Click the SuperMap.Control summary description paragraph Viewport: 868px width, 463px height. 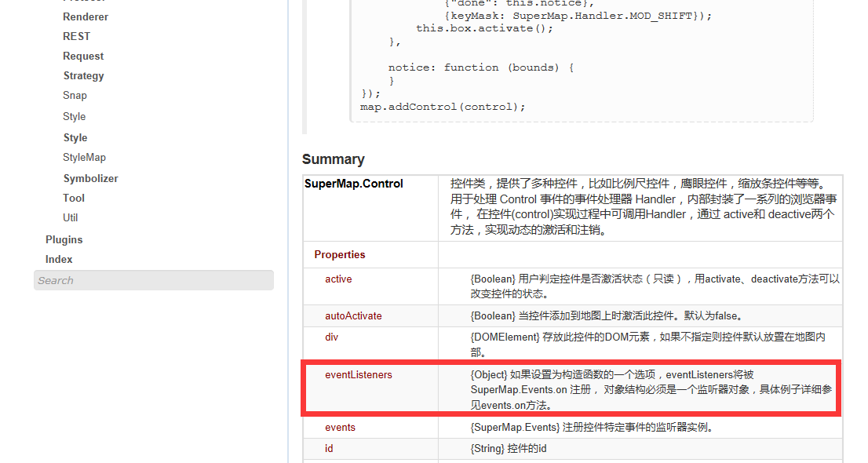[x=644, y=206]
